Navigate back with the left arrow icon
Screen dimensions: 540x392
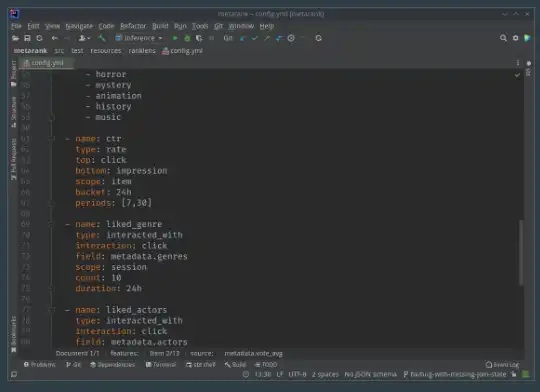point(55,38)
